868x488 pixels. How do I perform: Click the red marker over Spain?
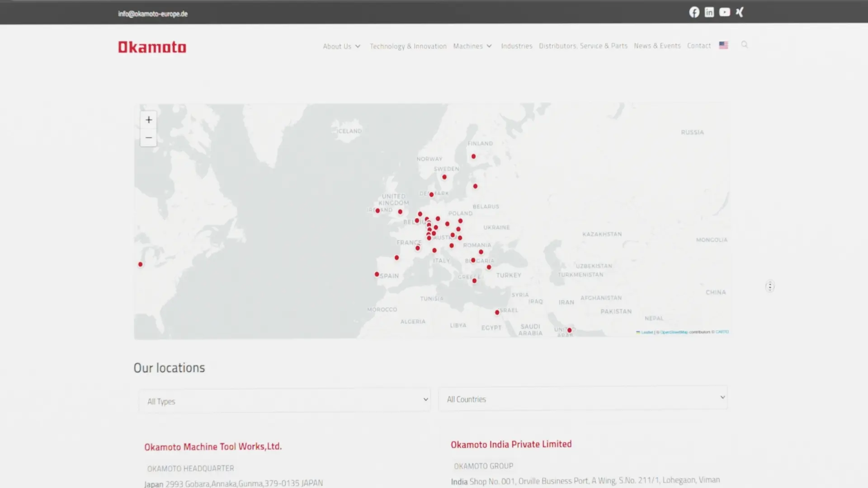(x=377, y=274)
